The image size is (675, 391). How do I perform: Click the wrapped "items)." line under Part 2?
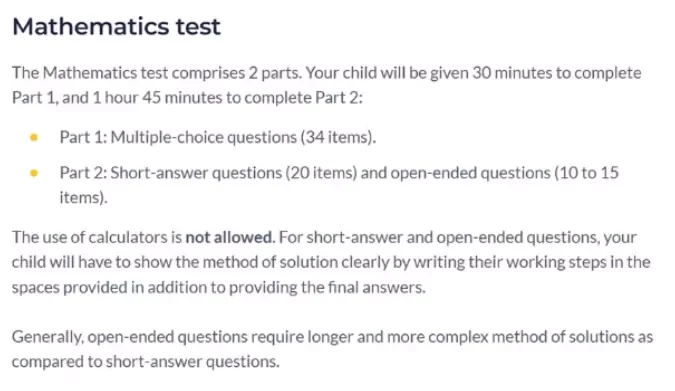pyautogui.click(x=84, y=198)
